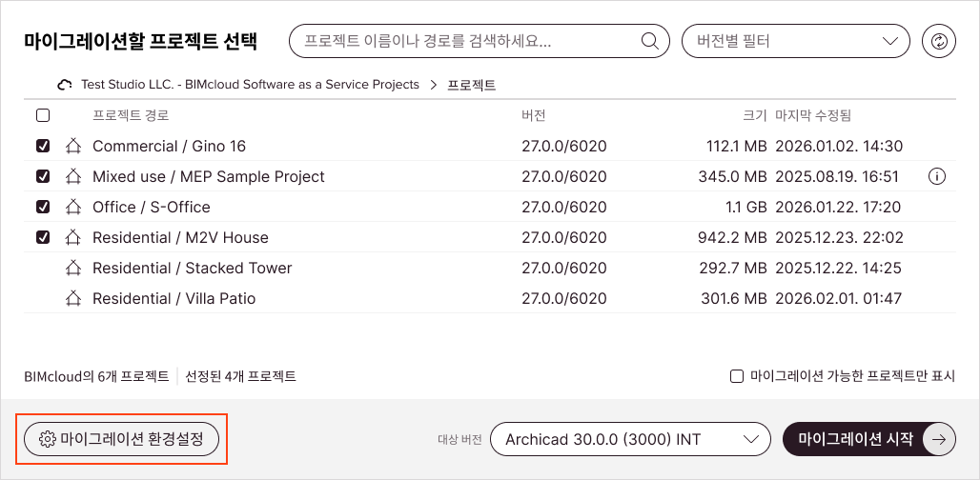The height and width of the screenshot is (480, 980).
Task: Click the house icon for Office / S-Office
Action: point(73,207)
